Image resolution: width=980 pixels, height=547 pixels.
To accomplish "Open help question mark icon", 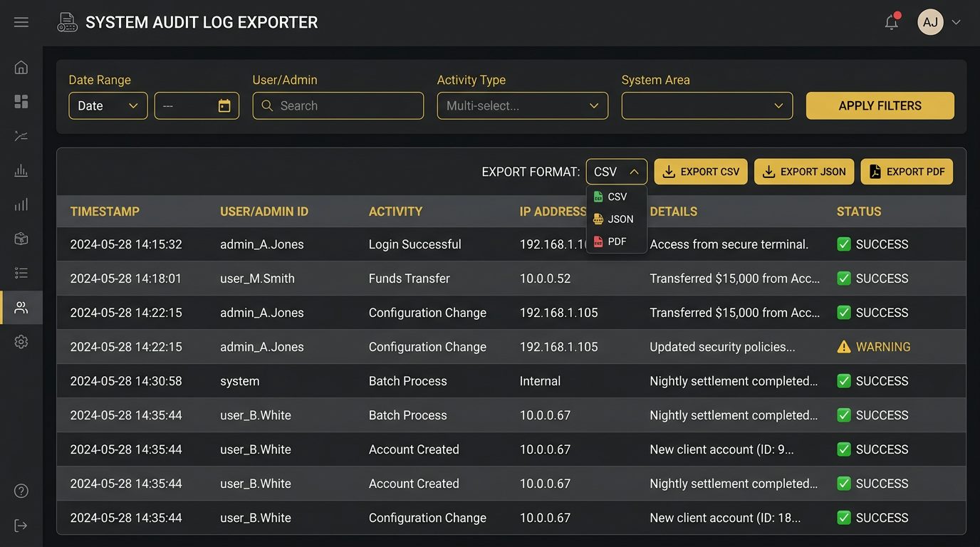I will [x=21, y=491].
